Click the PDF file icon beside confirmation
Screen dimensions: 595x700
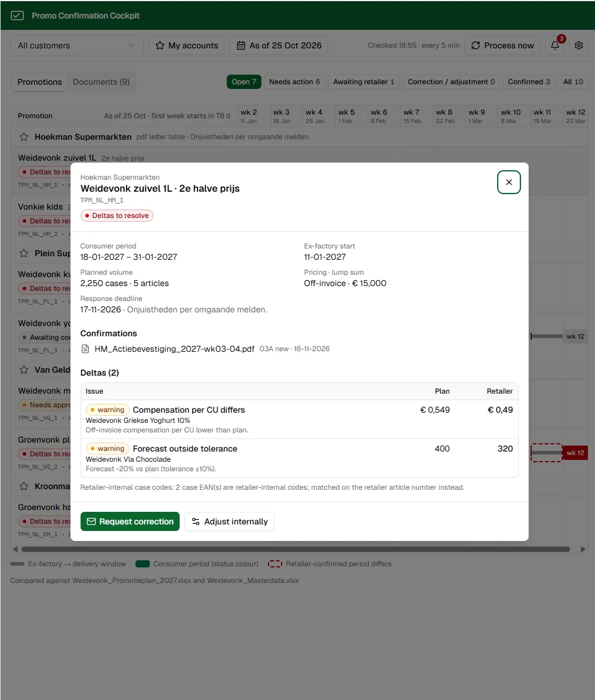coord(85,349)
